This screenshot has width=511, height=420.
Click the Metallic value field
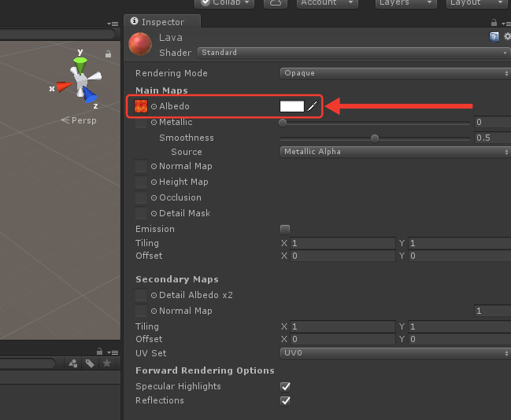(x=492, y=122)
